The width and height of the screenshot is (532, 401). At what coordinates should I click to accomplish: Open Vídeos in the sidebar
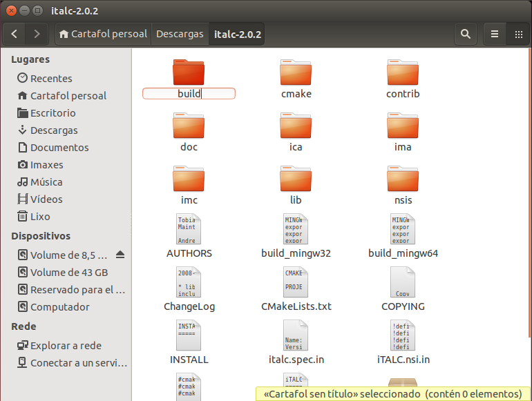(66, 199)
